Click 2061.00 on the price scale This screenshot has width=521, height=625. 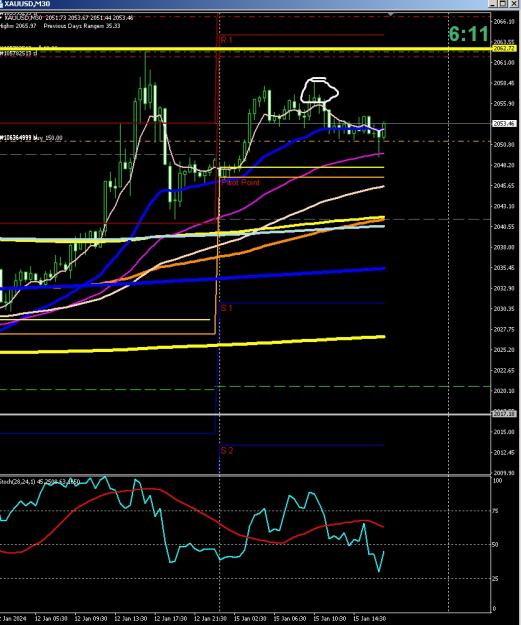tap(504, 63)
